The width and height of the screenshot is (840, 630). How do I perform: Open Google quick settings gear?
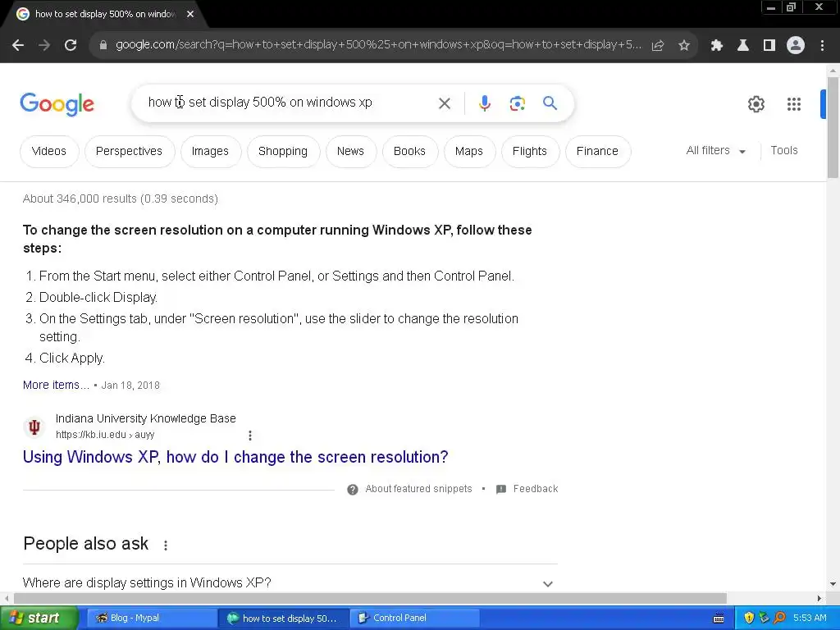(756, 104)
